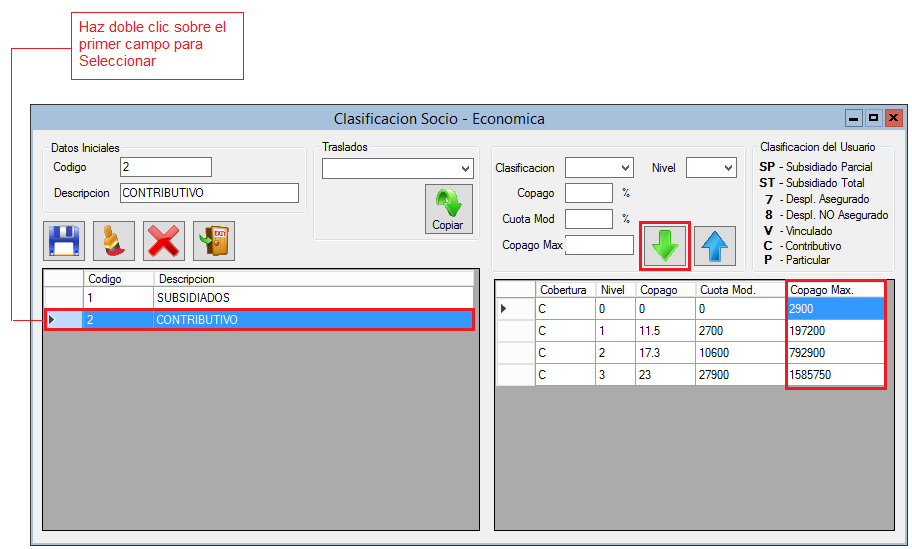912x549 pixels.
Task: Click the red X delete icon
Action: (164, 242)
